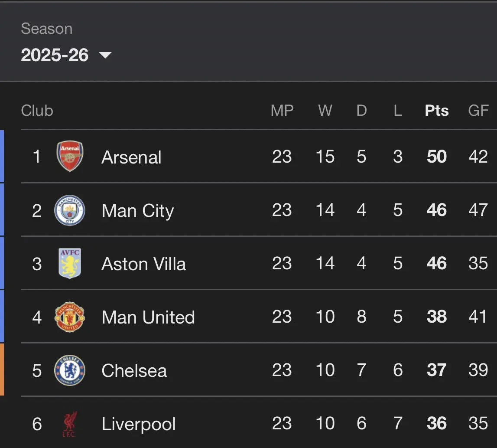Click the Arsenal club crest
The width and height of the screenshot is (497, 448).
pos(70,156)
